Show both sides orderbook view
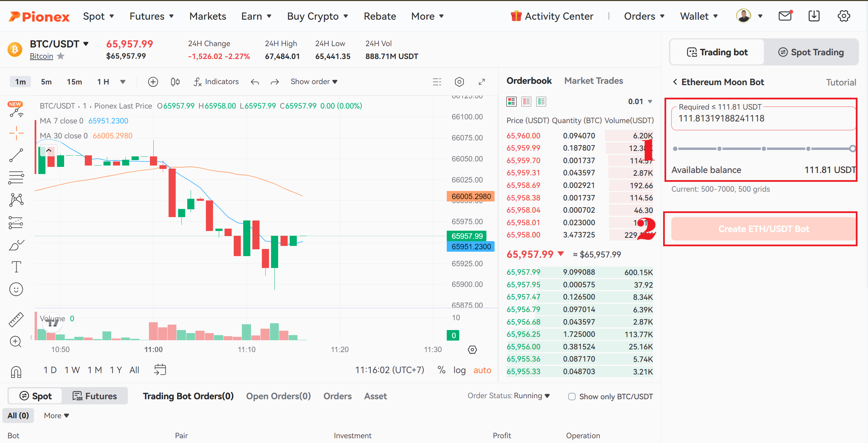This screenshot has height=443, width=868. coord(511,101)
